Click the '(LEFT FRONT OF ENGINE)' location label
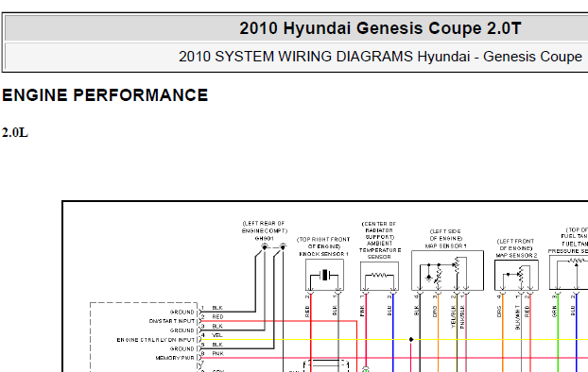Viewport: 588px width, 372px height. [515, 245]
